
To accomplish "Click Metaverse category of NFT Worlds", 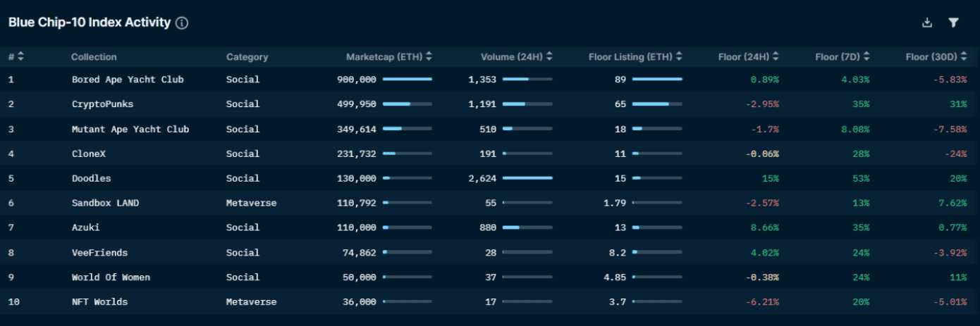I will click(x=252, y=302).
